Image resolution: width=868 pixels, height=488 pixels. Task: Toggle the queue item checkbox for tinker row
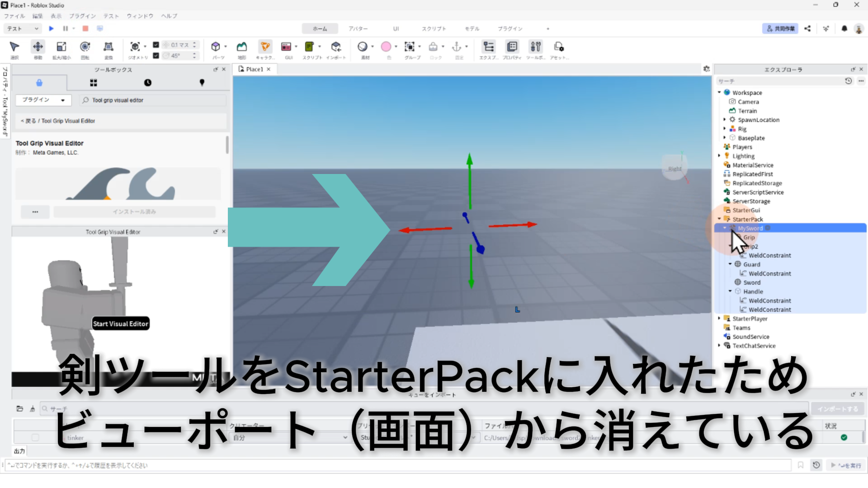35,437
